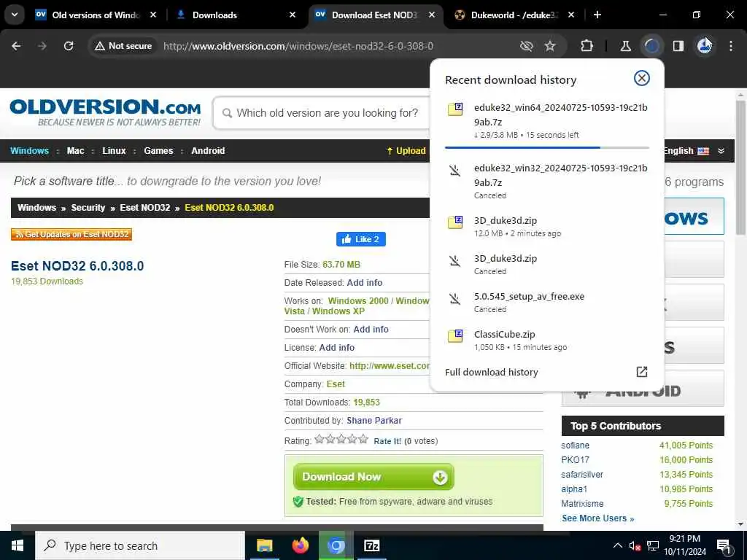Open the browser profile avatar
The height and width of the screenshot is (560, 747).
pyautogui.click(x=705, y=46)
